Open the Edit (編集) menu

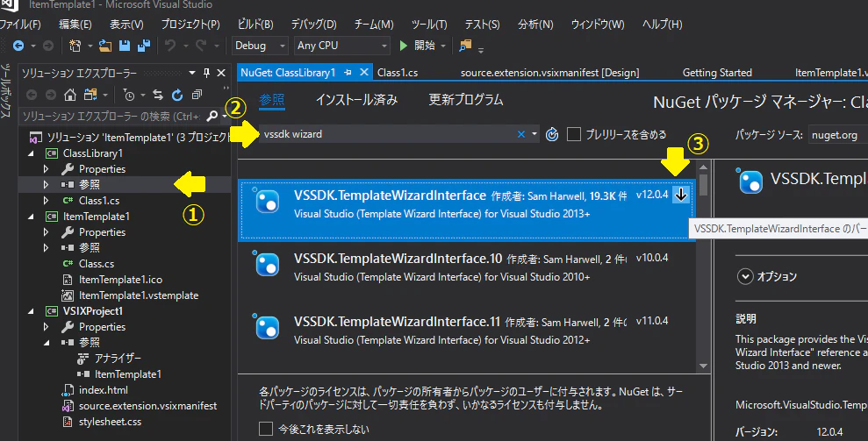tap(75, 25)
